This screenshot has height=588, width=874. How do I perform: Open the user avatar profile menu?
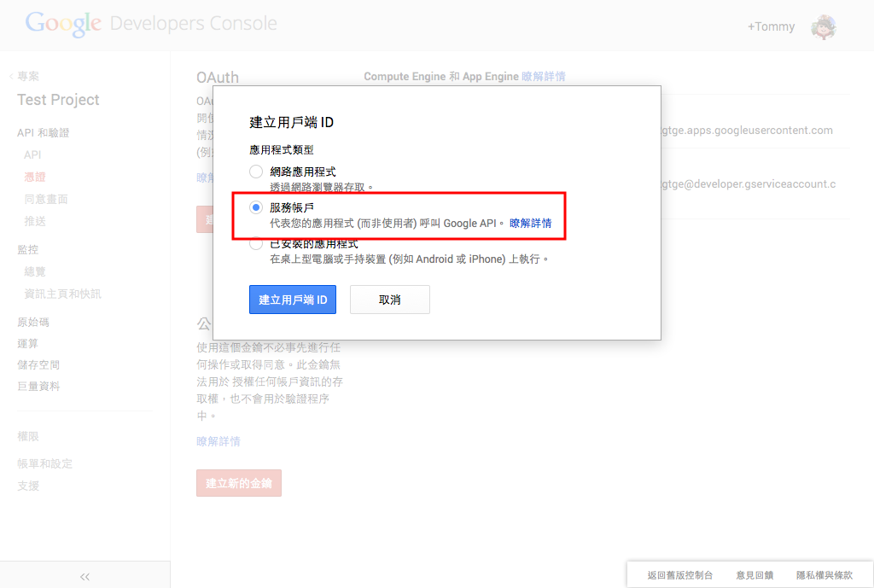(823, 26)
